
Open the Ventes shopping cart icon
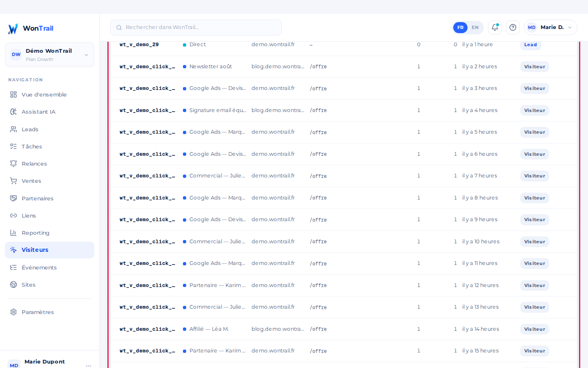13,181
